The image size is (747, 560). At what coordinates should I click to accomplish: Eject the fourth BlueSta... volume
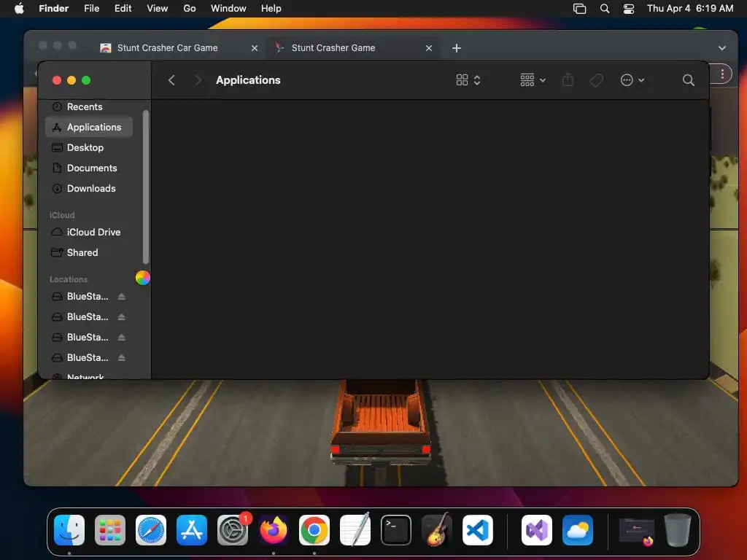pos(122,358)
